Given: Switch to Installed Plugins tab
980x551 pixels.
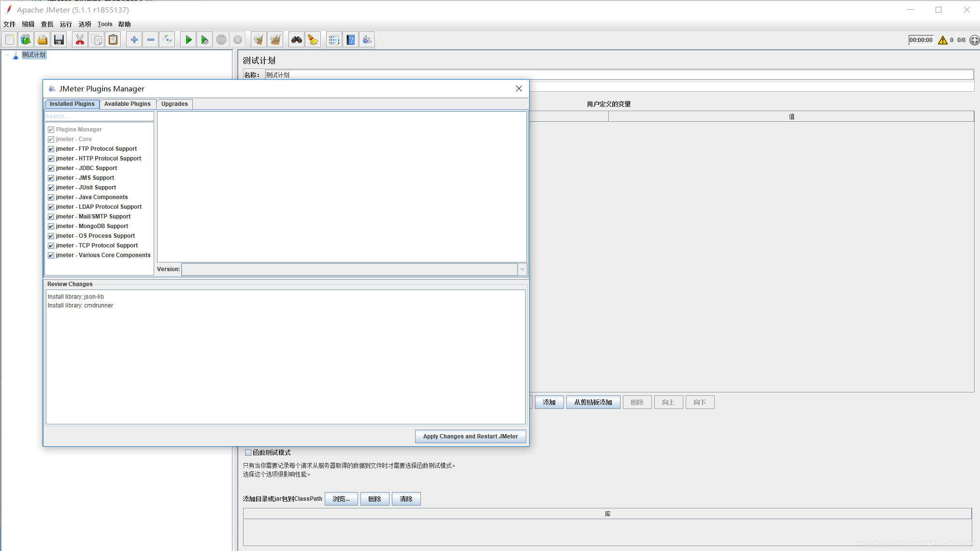Looking at the screenshot, I should click(x=72, y=104).
